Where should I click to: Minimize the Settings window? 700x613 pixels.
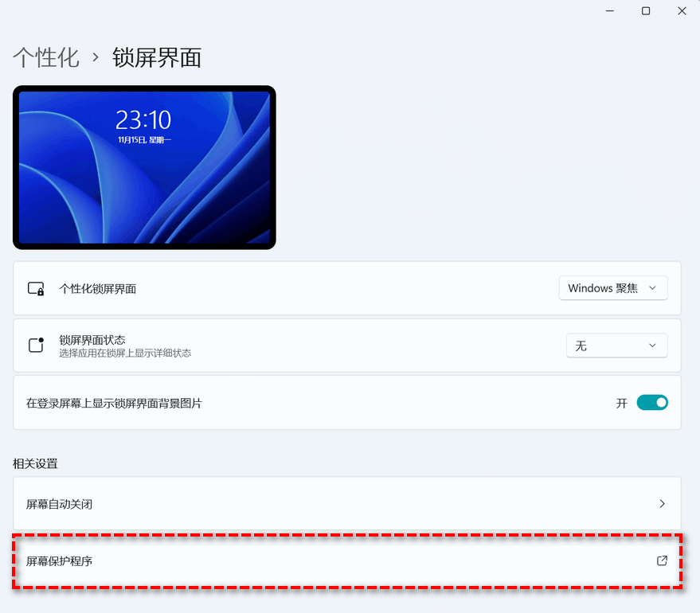pyautogui.click(x=609, y=11)
